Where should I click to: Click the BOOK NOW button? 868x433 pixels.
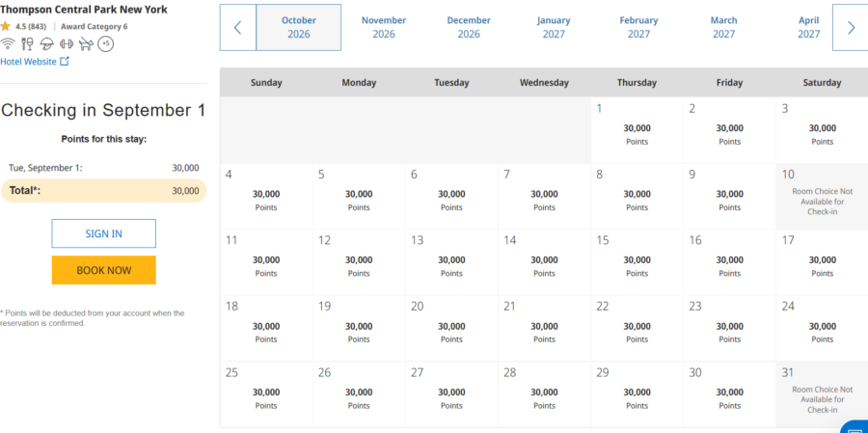(x=104, y=270)
